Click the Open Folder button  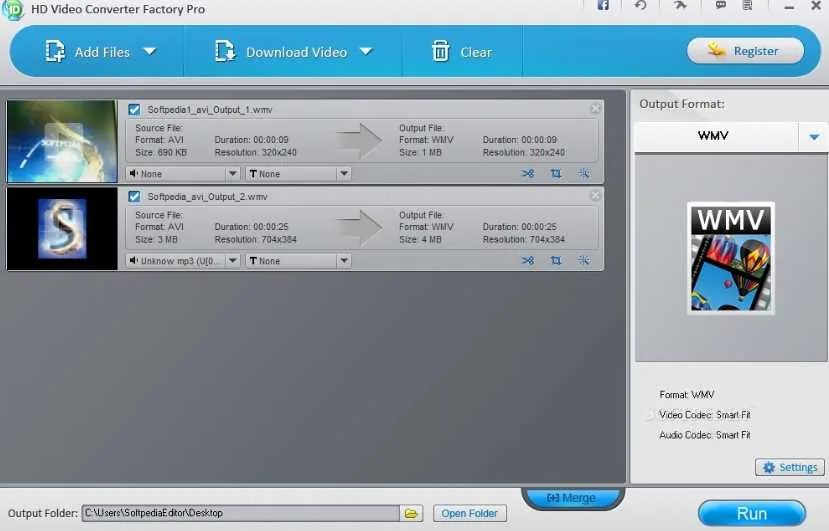[469, 513]
